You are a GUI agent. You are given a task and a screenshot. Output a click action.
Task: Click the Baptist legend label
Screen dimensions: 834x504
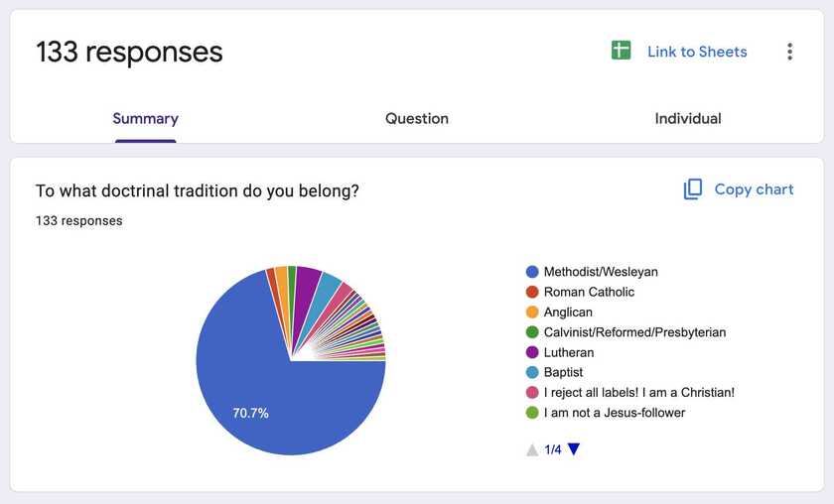[x=563, y=372]
